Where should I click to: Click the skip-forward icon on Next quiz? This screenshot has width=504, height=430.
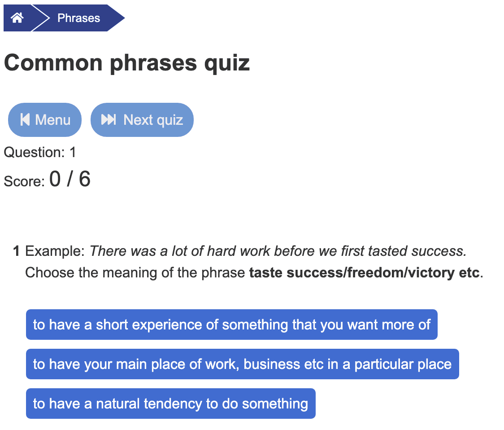(109, 120)
